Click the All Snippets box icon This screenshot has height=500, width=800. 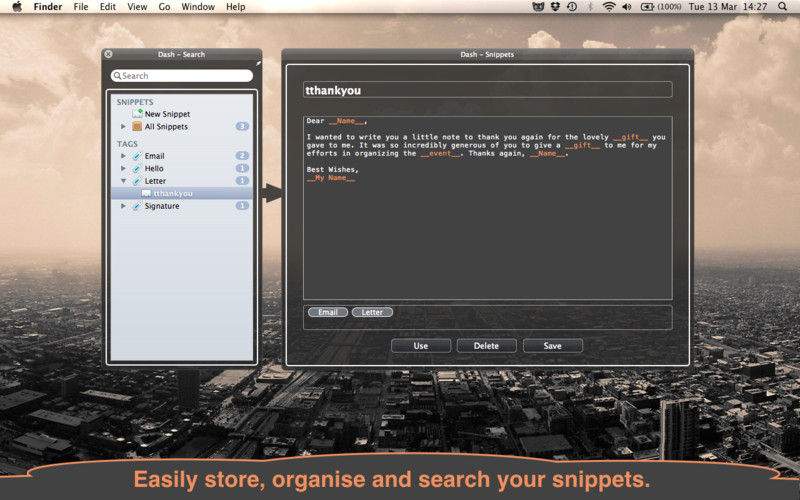(137, 126)
